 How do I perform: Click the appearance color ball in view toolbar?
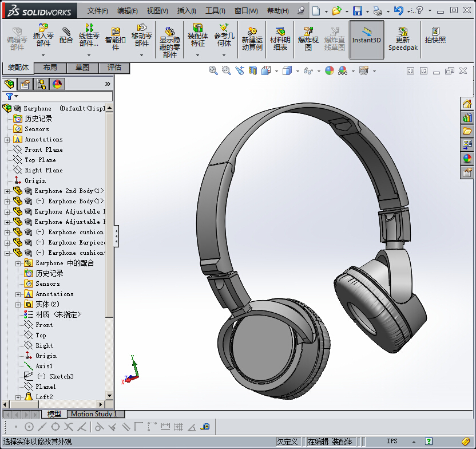click(x=330, y=70)
